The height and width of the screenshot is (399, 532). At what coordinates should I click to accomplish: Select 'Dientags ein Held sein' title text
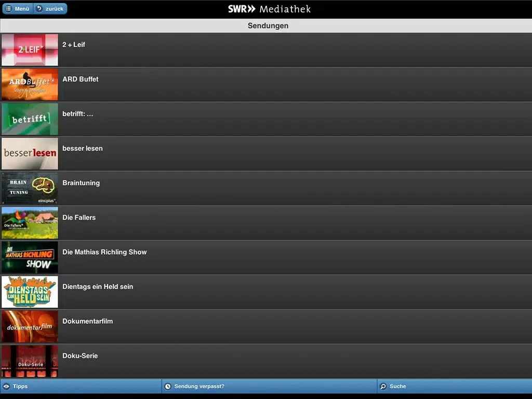98,287
